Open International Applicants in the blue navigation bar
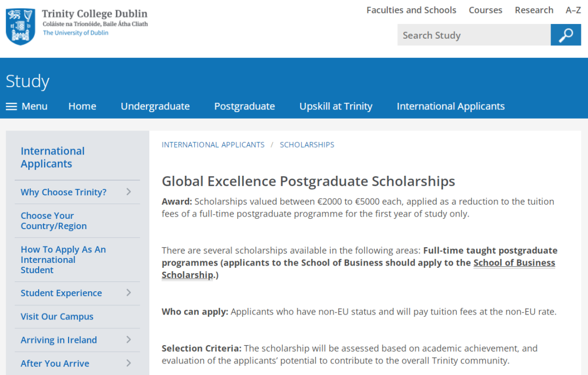Viewport: 588px width, 375px height. pyautogui.click(x=451, y=107)
